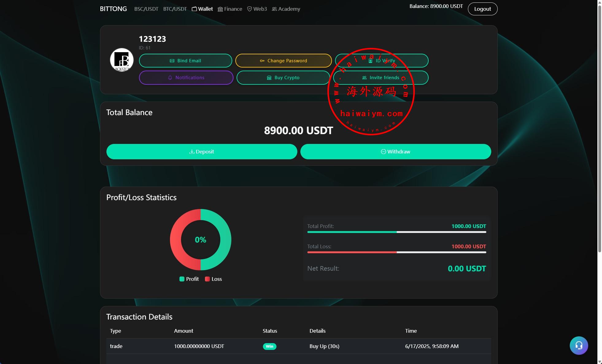
Task: Click Buy Crypto store button
Action: click(283, 78)
